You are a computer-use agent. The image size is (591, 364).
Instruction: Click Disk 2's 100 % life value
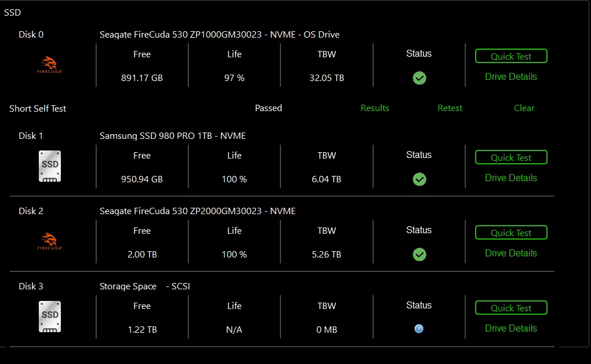tap(234, 255)
